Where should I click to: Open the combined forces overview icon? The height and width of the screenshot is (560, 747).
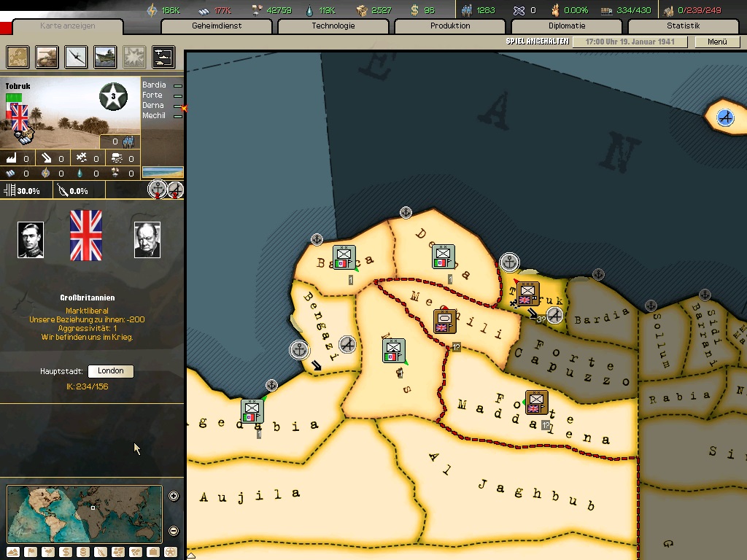pyautogui.click(x=163, y=56)
